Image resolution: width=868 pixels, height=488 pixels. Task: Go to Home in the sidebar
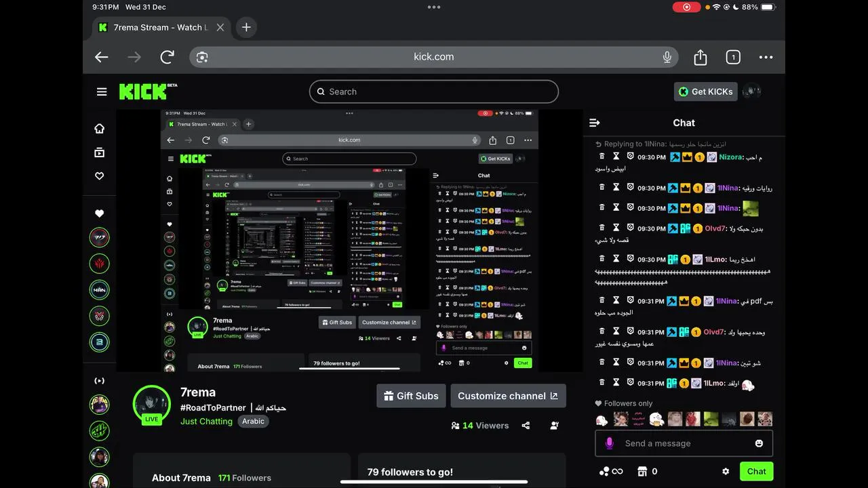click(x=99, y=129)
